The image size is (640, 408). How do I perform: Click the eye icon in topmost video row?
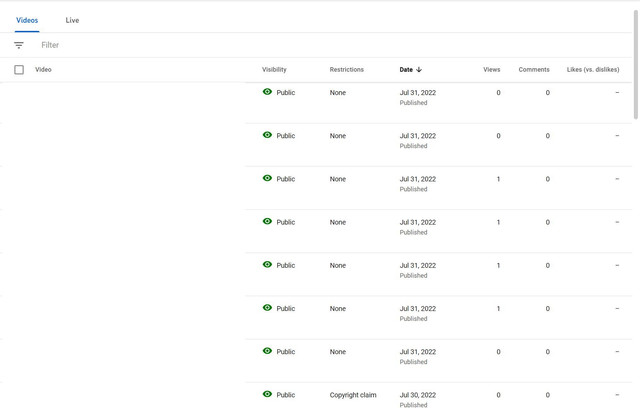click(267, 92)
